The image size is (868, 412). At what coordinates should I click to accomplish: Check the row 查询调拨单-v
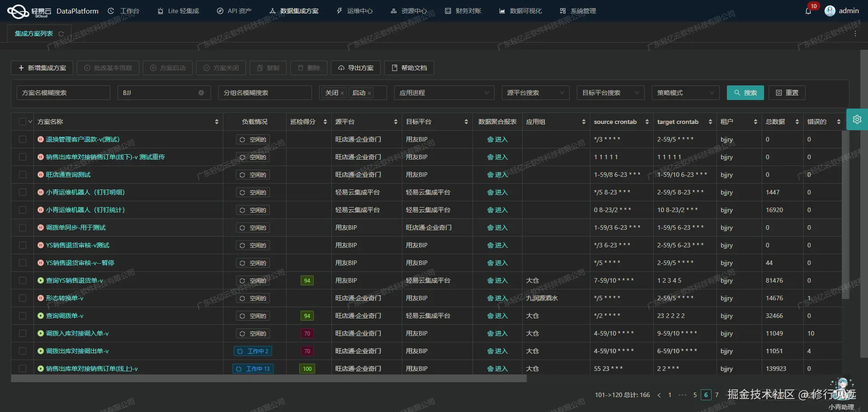tap(23, 316)
